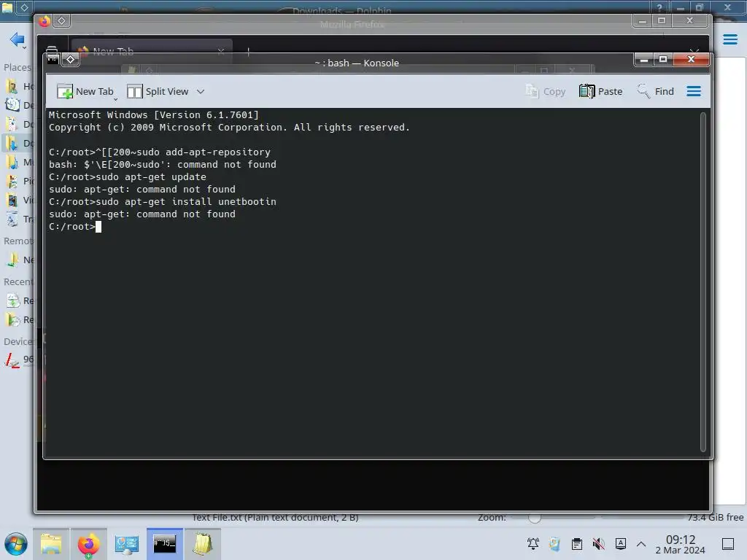Open system settings taskbar icon
Viewport: 747px width, 560px height.
click(x=126, y=544)
